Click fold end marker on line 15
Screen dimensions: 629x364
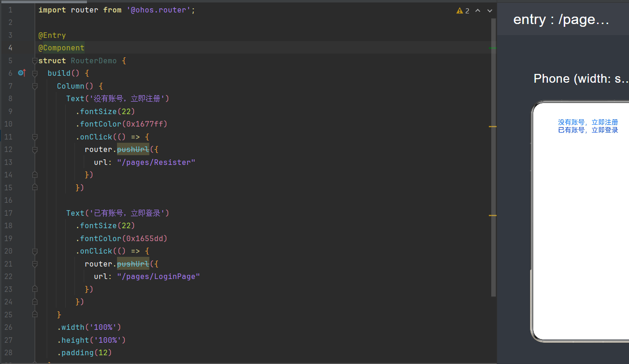point(35,188)
